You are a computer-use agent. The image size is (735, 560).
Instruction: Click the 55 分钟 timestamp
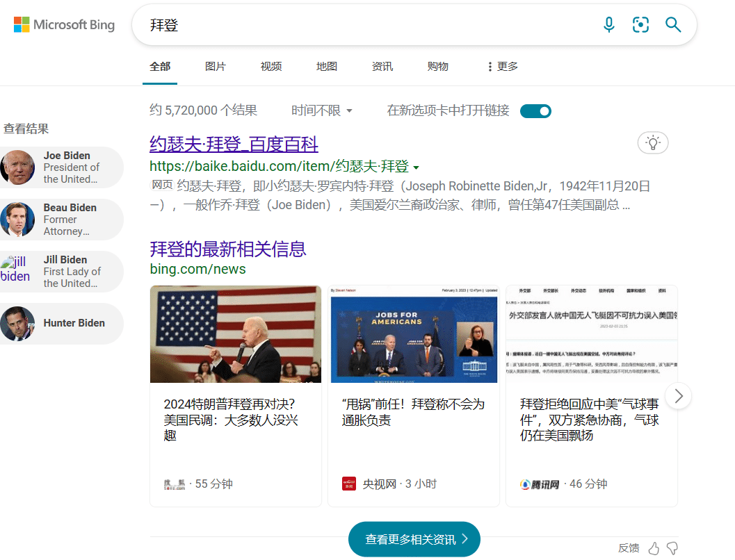(x=213, y=484)
